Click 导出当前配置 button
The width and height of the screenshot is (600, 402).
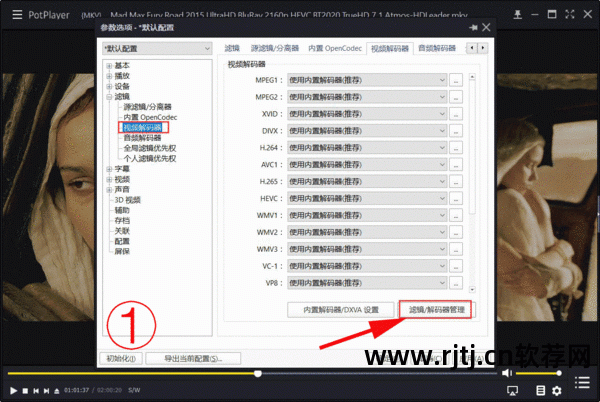coord(193,359)
